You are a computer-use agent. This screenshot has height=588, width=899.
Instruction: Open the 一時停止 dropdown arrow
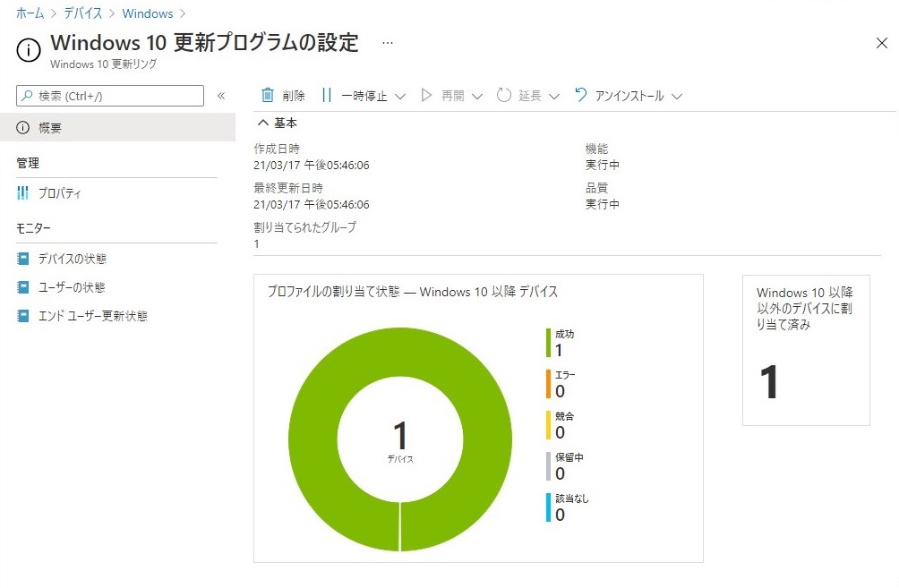pyautogui.click(x=400, y=97)
